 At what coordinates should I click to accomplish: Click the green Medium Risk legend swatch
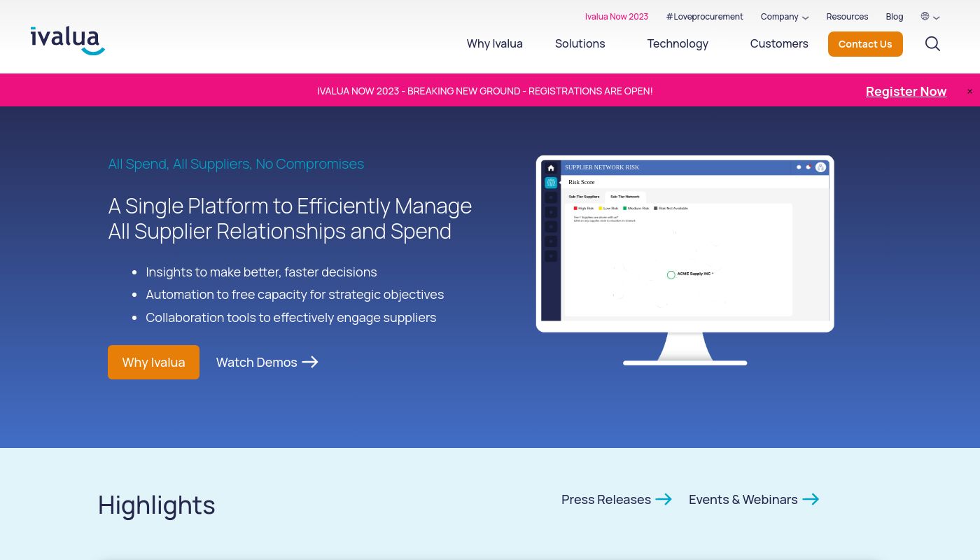[x=625, y=209]
